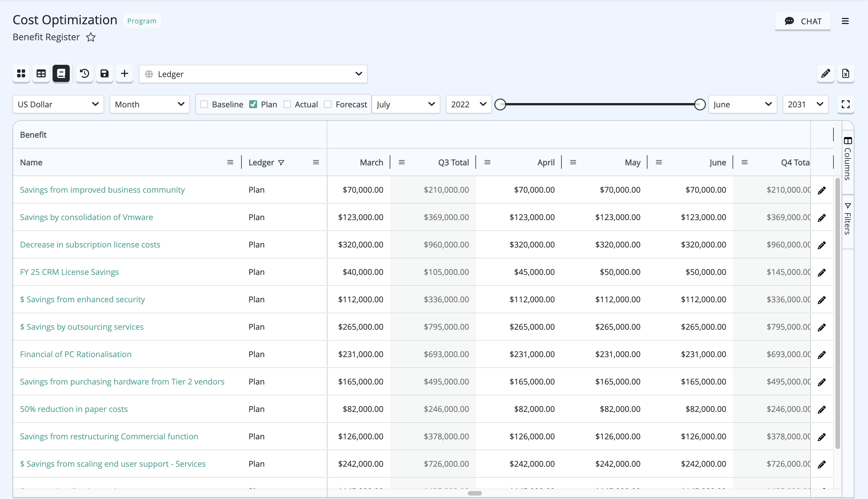Click Q3 Total value $105,000.00
Viewport: 868px width, 499px height.
pyautogui.click(x=446, y=272)
